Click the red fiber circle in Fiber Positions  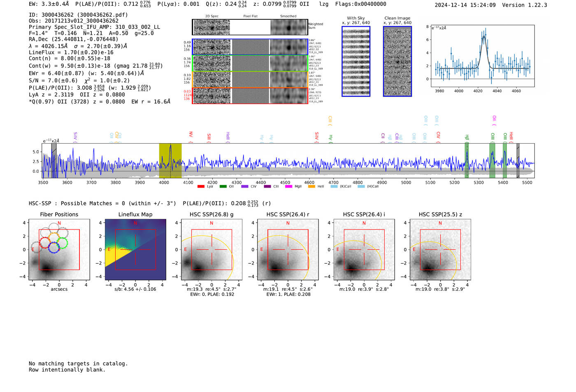tap(46, 242)
